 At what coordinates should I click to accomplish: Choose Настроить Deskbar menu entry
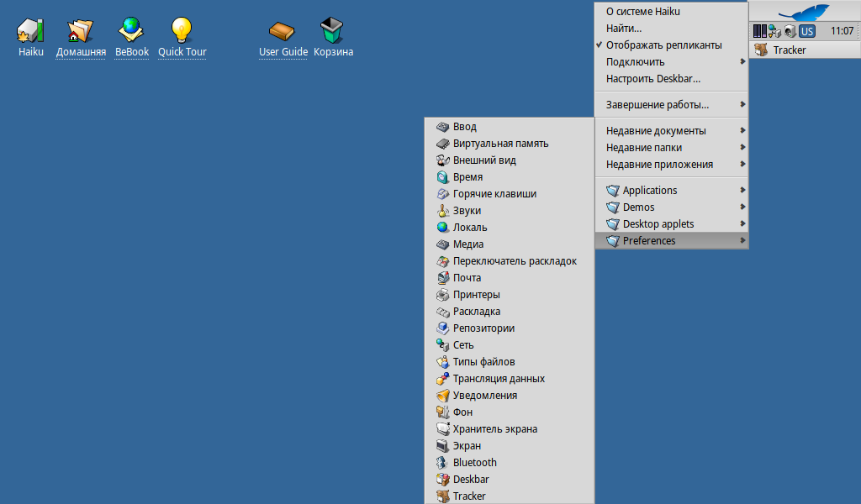[x=653, y=79]
